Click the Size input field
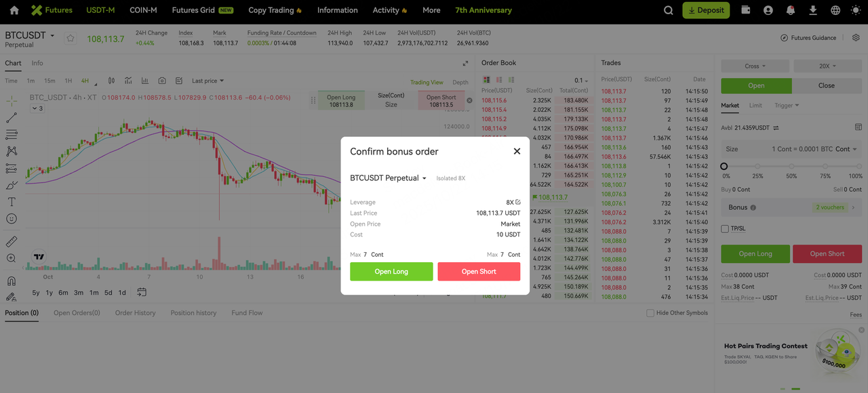Viewport: 868px width, 393px height. click(x=791, y=149)
